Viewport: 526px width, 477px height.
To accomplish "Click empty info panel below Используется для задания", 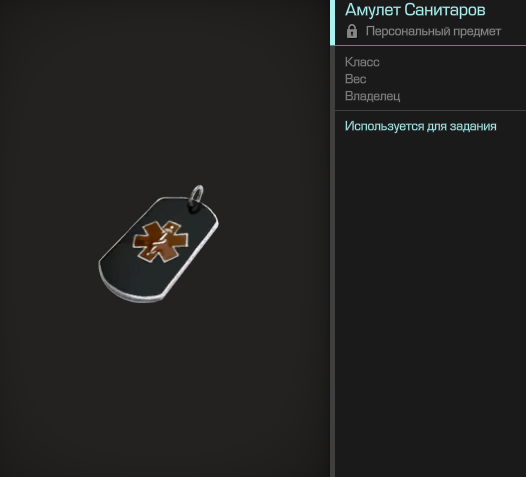I will [430, 302].
